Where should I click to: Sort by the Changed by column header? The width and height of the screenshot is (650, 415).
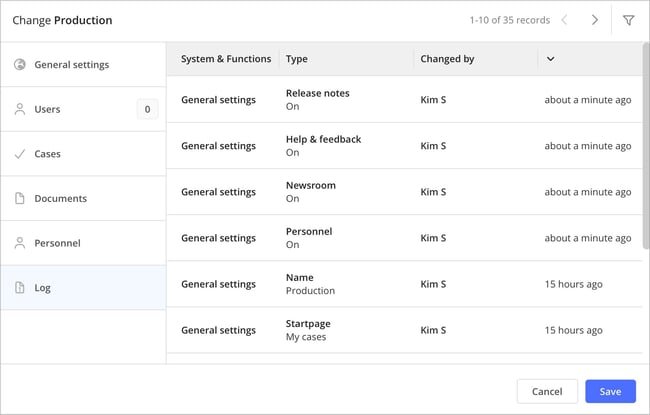pyautogui.click(x=447, y=59)
